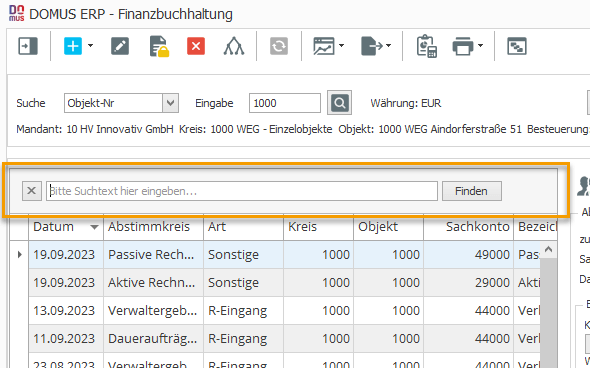Click the blue plus add-new icon

coord(73,46)
